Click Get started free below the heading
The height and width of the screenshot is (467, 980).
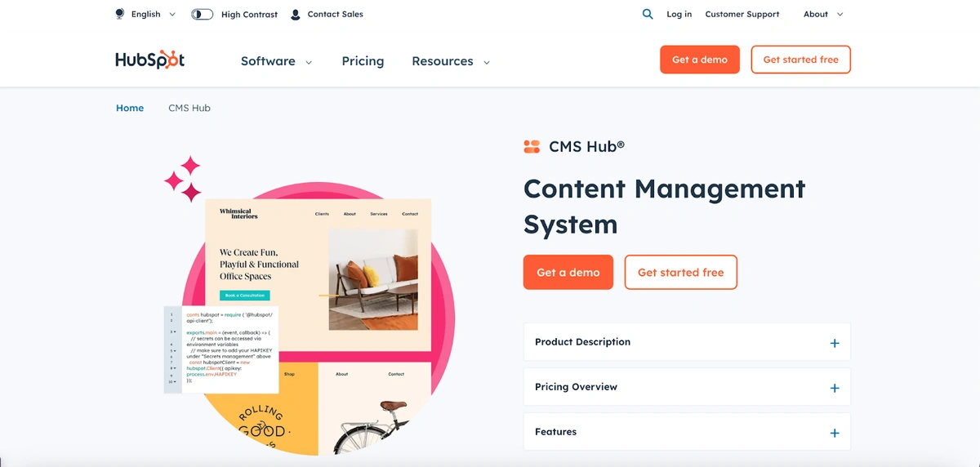[680, 272]
